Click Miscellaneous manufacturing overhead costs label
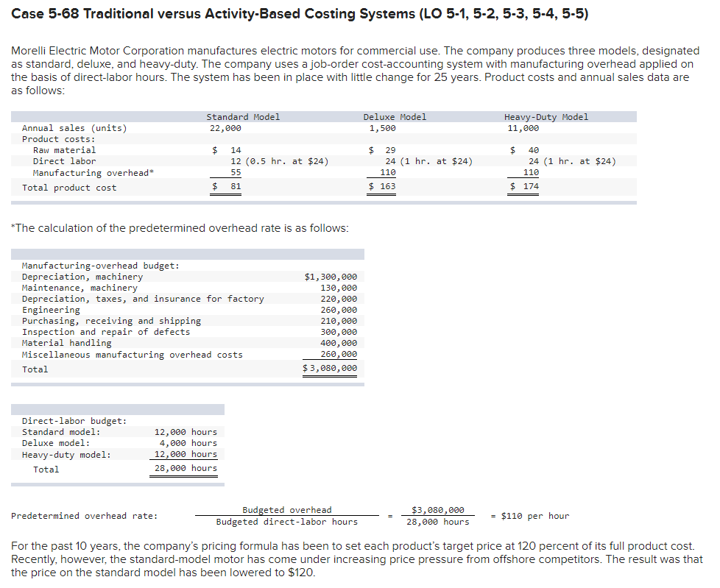Screen dimensions: 720x588 [133, 355]
